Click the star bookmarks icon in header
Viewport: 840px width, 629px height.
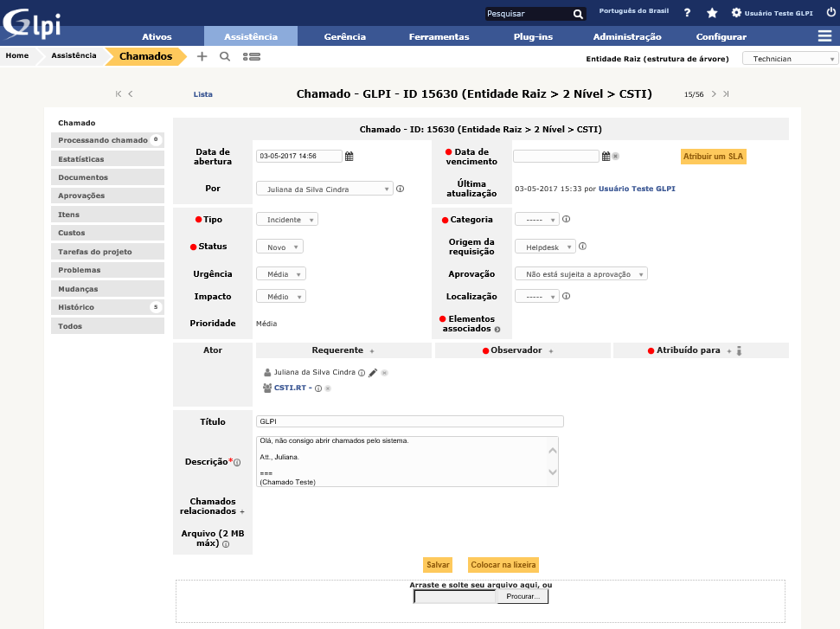click(712, 13)
